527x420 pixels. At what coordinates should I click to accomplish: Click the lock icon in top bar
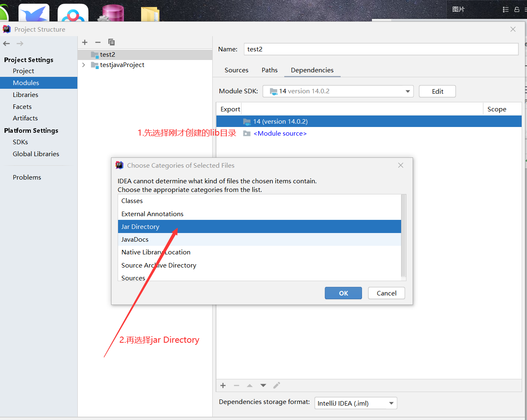click(x=517, y=9)
